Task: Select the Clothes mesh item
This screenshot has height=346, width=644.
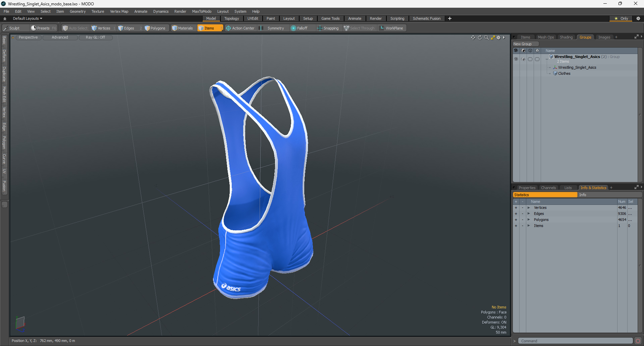Action: [x=564, y=73]
